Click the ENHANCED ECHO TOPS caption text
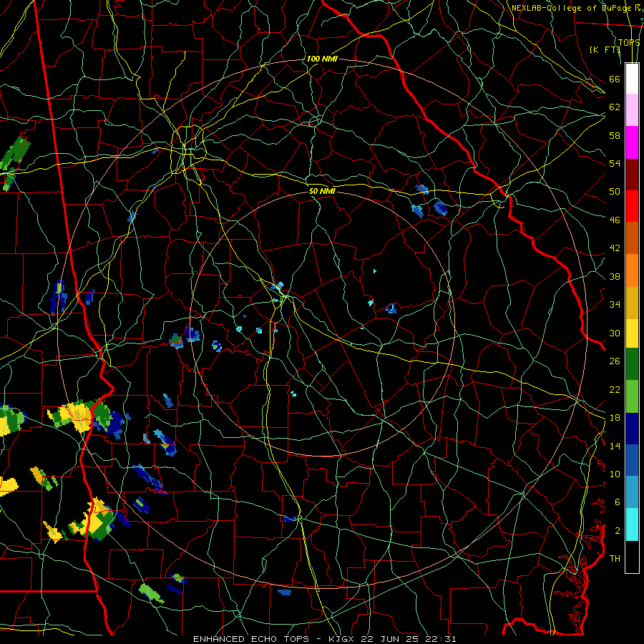644x644 pixels. [x=253, y=639]
